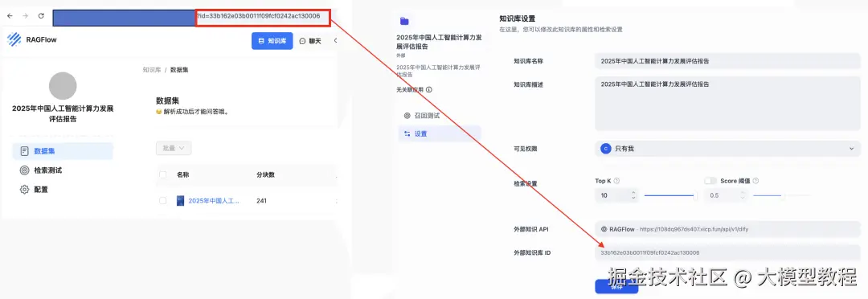Check the 2025年中国人工... file row checkbox
The height and width of the screenshot is (299, 868).
(x=162, y=200)
